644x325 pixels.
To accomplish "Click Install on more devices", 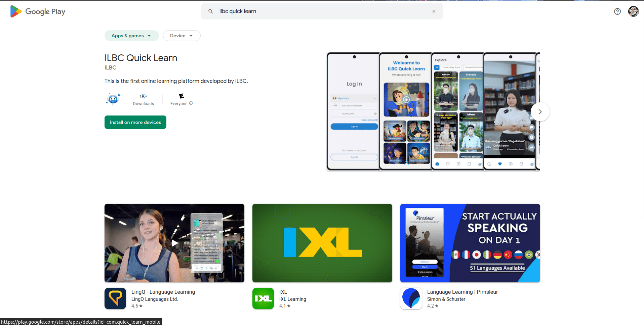I will (135, 122).
